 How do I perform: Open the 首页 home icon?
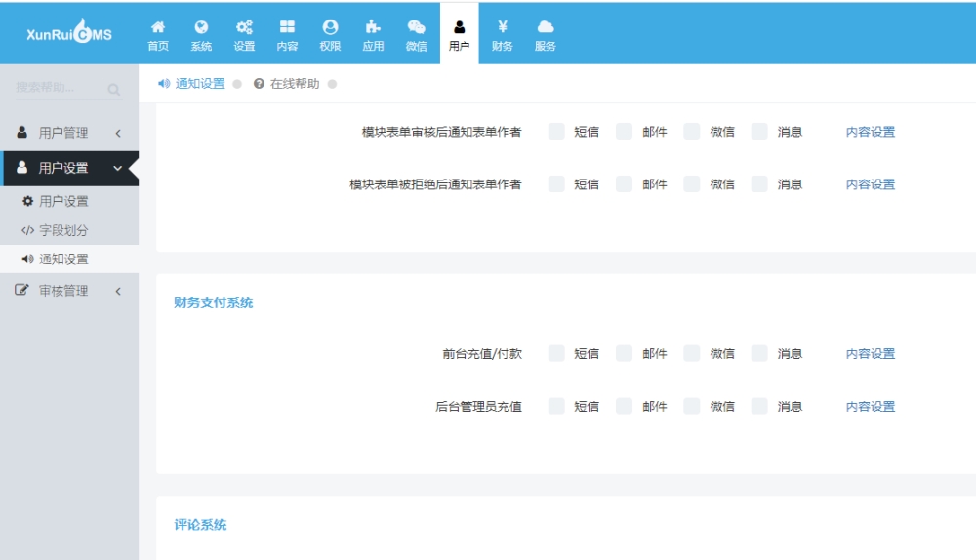click(158, 26)
